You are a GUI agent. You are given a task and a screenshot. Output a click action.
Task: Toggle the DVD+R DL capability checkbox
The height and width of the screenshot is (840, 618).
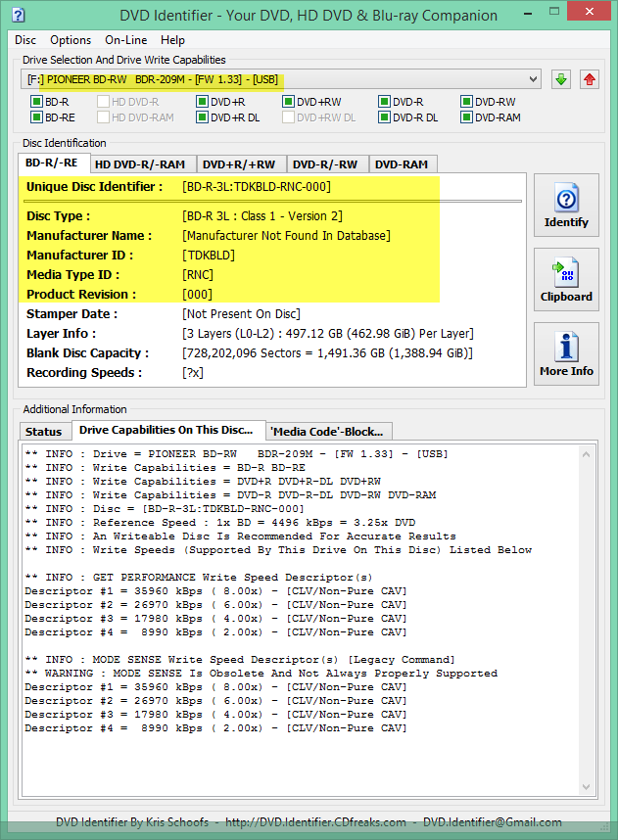202,117
